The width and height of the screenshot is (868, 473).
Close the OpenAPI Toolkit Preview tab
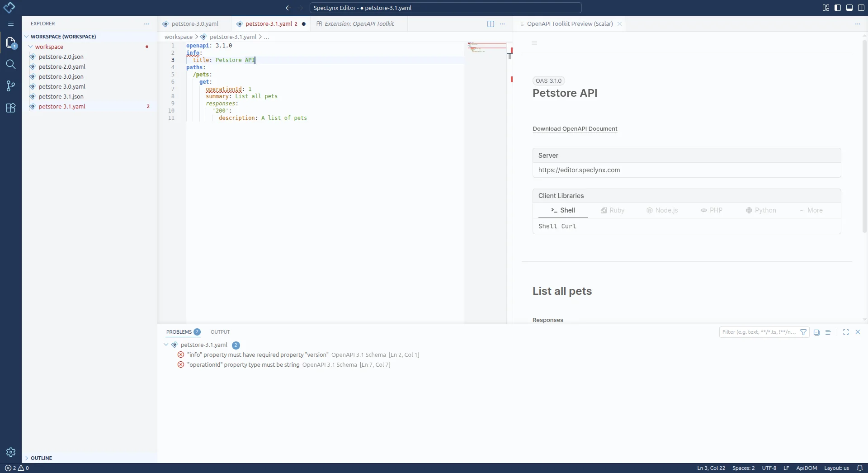619,24
